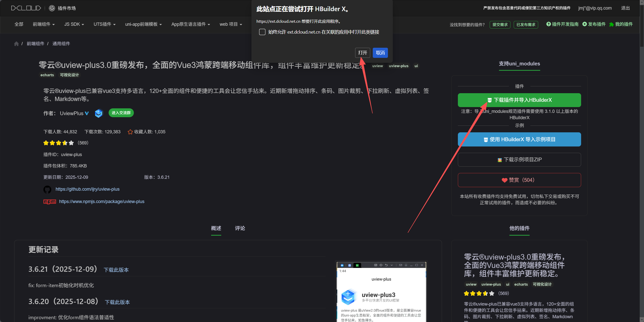This screenshot has width=644, height=322.
Task: Expand the JS SDK dropdown menu
Action: tap(74, 24)
